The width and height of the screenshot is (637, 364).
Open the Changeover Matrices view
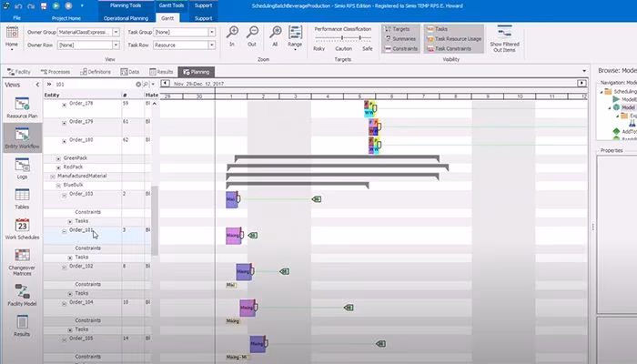pyautogui.click(x=22, y=261)
